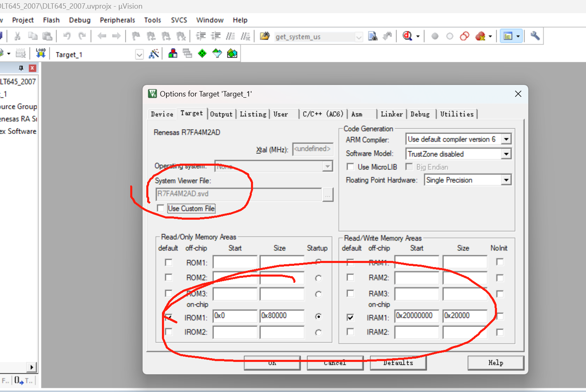586x392 pixels.
Task: Open Configuration with the wrench icon
Action: coord(535,36)
